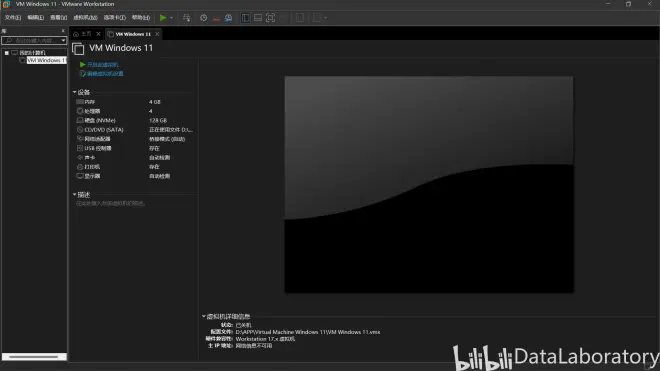Click the Send Ctrl+Alt+Del toolbar icon
This screenshot has width=660, height=371.
coord(186,18)
